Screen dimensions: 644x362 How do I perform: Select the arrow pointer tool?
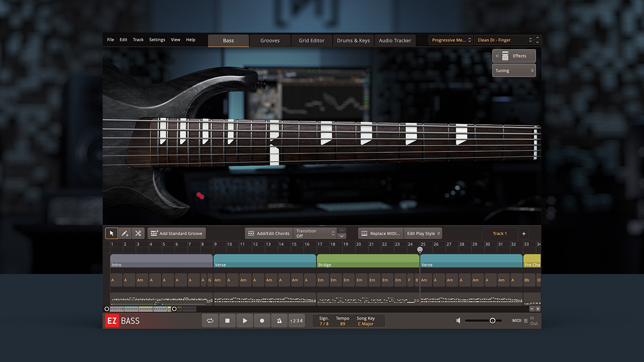pos(112,233)
